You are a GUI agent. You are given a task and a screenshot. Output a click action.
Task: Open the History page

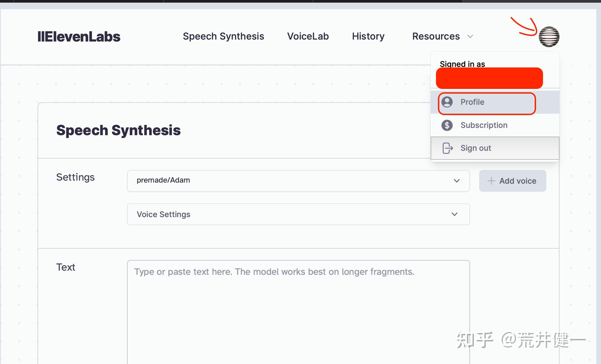click(368, 36)
